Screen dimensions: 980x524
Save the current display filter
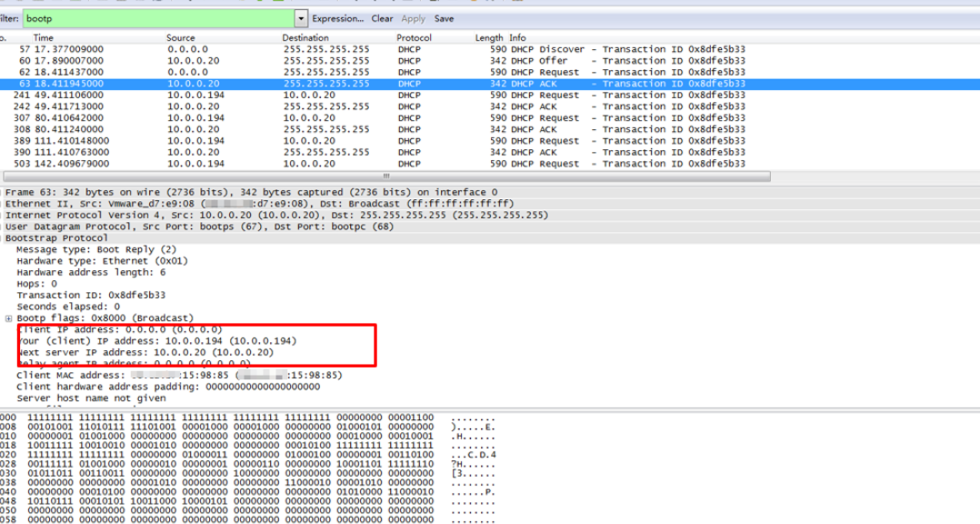tap(444, 19)
